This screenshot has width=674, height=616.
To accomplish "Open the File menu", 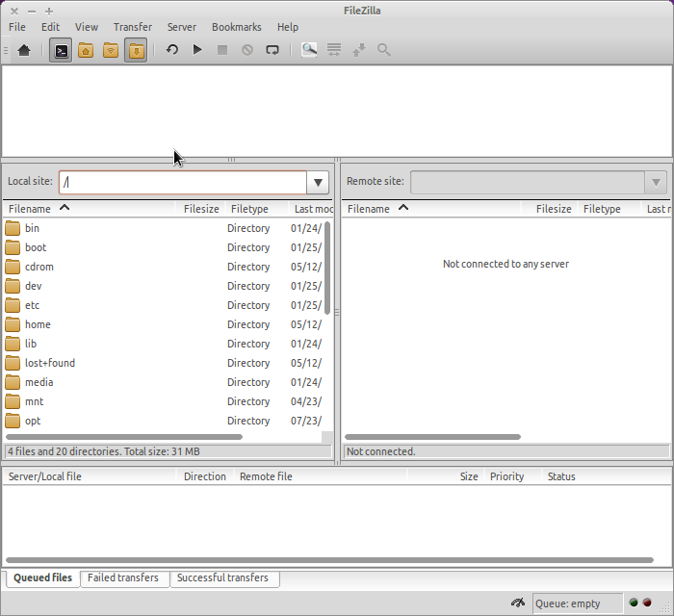I will [16, 27].
